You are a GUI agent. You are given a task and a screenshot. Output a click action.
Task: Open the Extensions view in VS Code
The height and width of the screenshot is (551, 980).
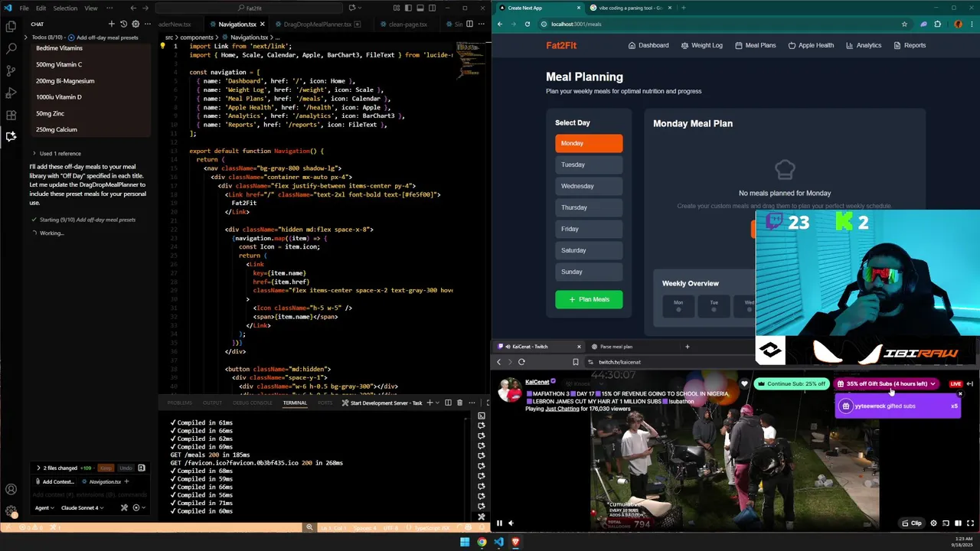(x=11, y=115)
